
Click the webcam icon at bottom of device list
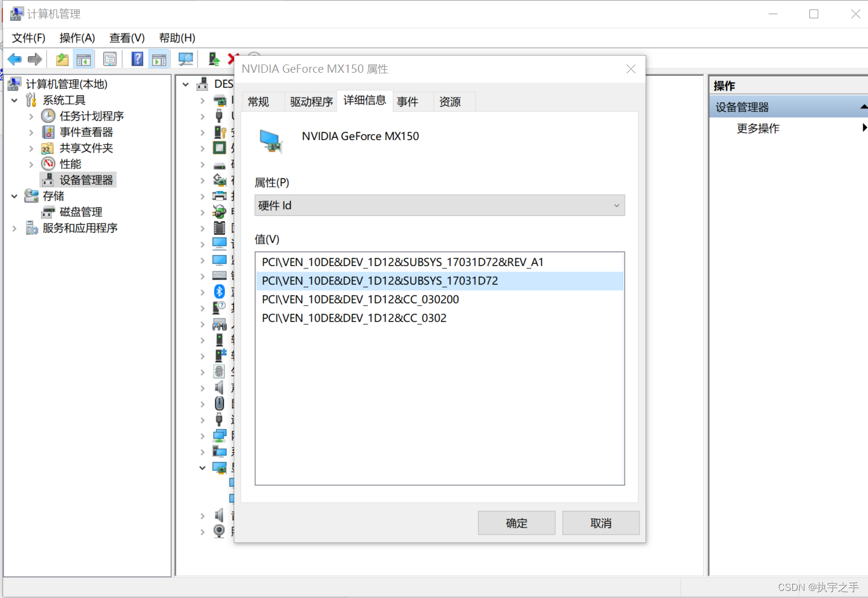tap(220, 531)
